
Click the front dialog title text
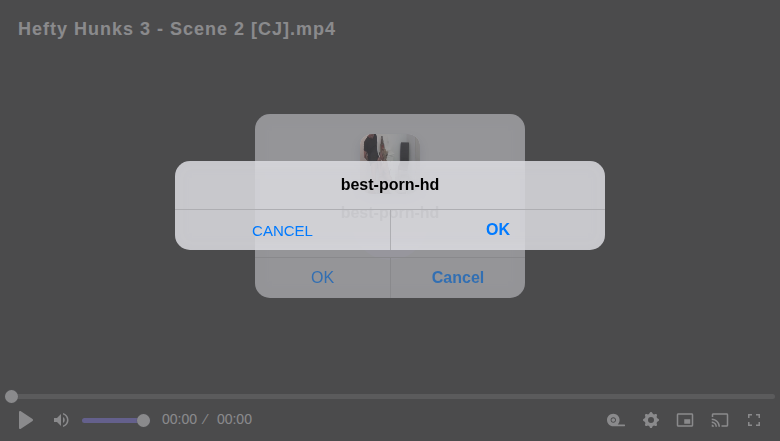click(389, 184)
